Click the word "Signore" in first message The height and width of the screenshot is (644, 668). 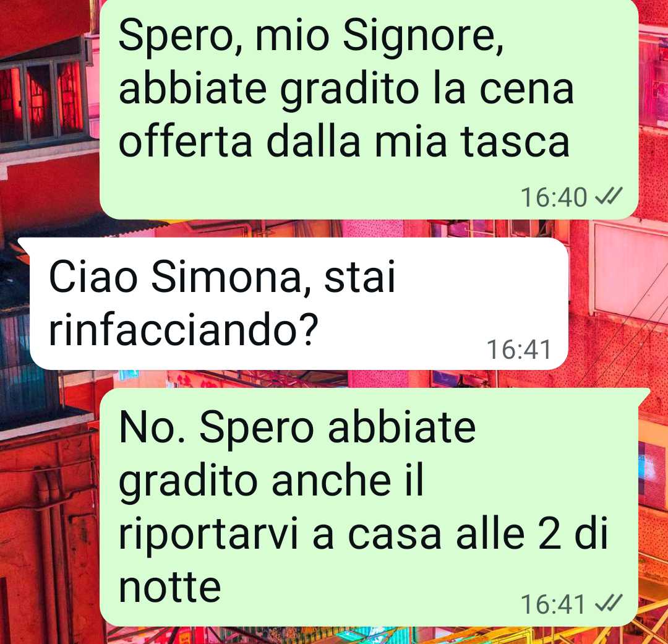(x=423, y=37)
